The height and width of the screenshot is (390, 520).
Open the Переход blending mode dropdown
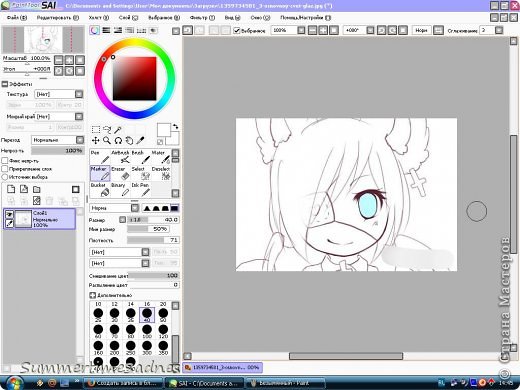click(x=80, y=140)
